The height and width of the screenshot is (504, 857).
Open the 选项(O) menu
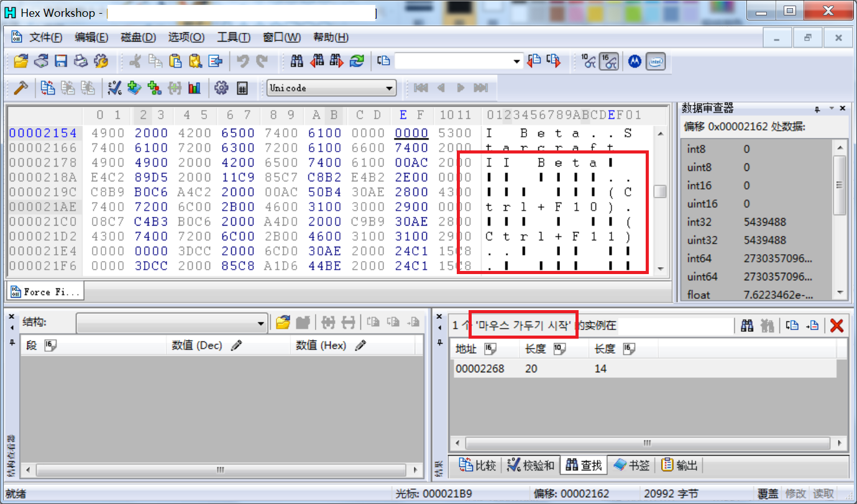tap(186, 37)
